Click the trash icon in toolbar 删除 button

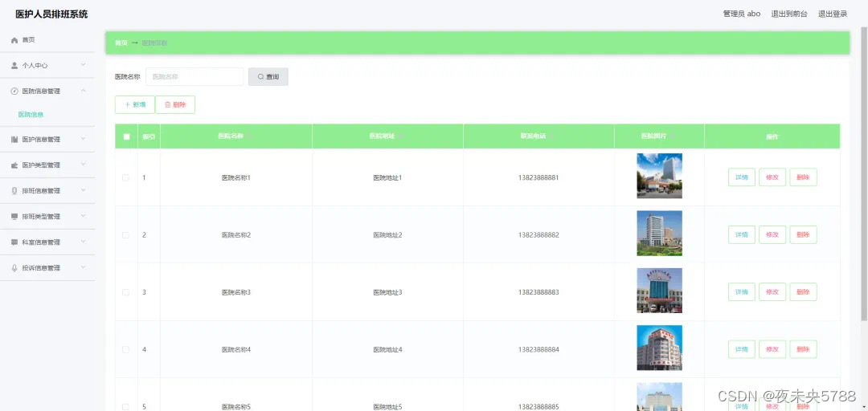(168, 104)
